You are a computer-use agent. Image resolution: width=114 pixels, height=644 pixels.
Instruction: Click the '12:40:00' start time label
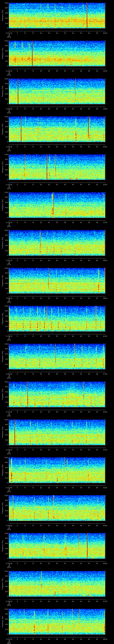(9, 374)
